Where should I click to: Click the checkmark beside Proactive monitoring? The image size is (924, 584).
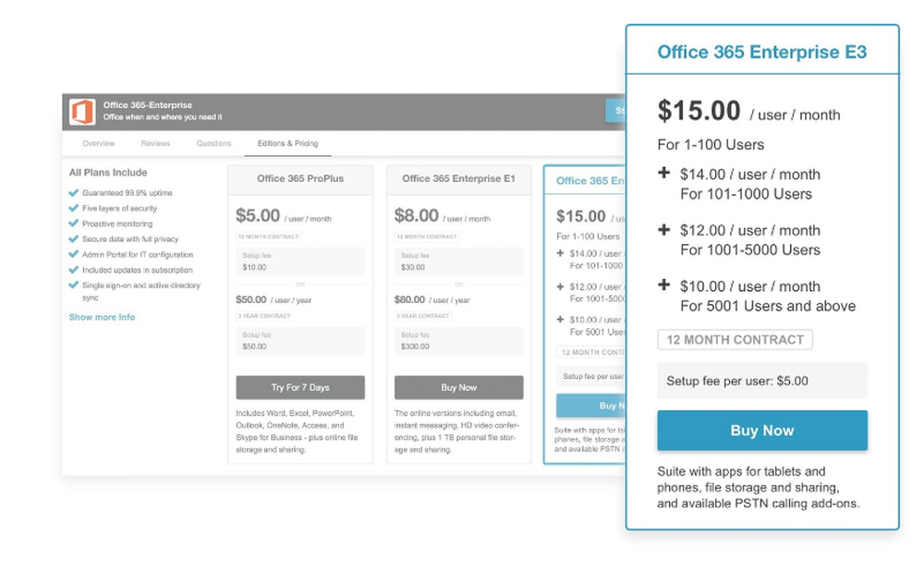pos(73,224)
